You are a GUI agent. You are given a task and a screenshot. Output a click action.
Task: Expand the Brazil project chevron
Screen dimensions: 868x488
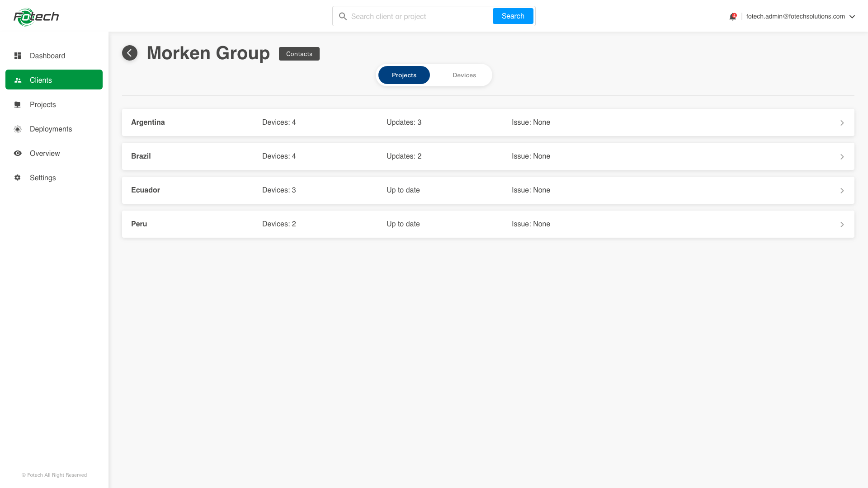pyautogui.click(x=842, y=157)
